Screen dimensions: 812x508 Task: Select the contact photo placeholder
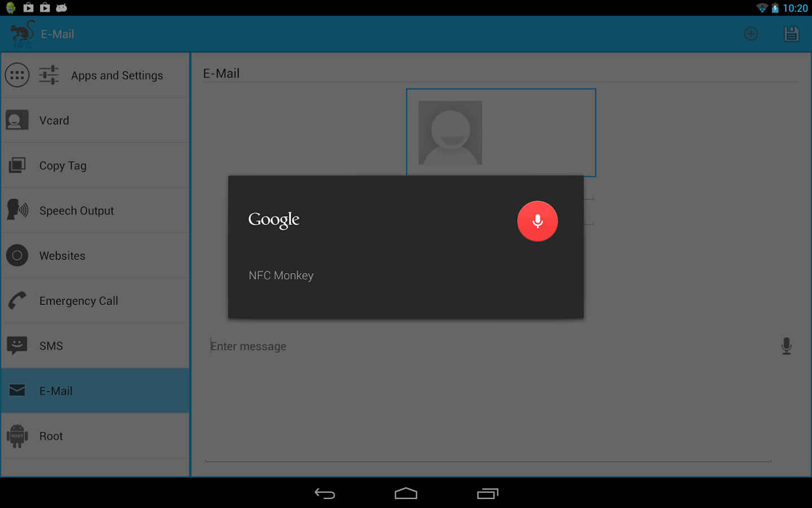(450, 132)
